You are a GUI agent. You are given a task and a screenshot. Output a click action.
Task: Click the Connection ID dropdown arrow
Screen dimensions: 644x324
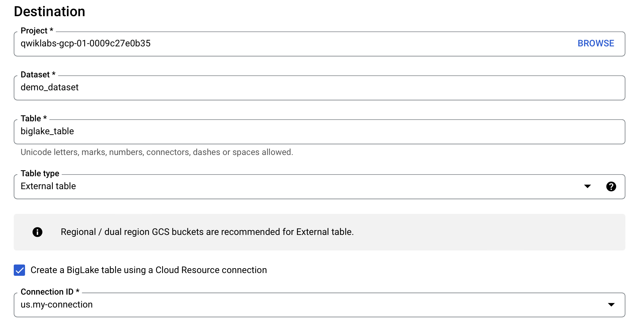tap(611, 305)
